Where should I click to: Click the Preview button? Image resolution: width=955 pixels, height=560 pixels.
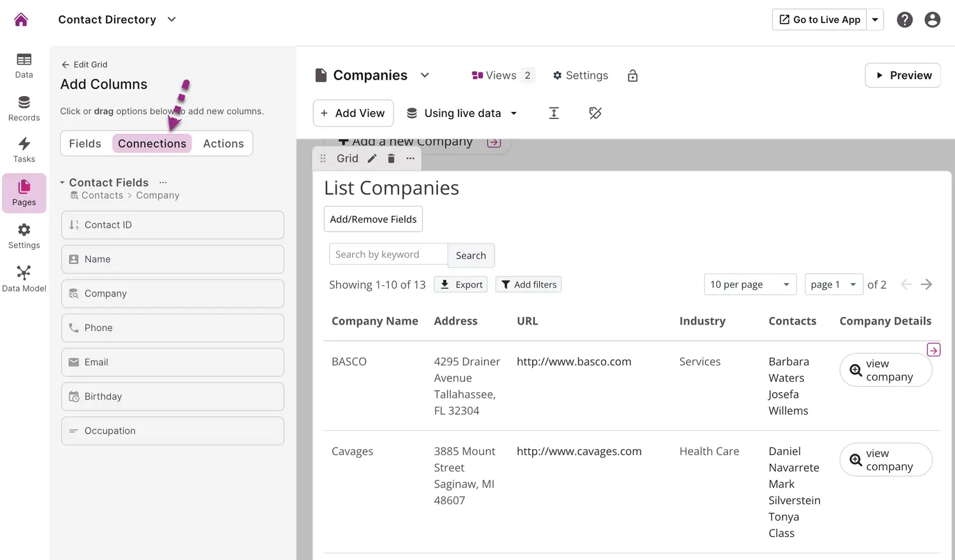pos(902,75)
